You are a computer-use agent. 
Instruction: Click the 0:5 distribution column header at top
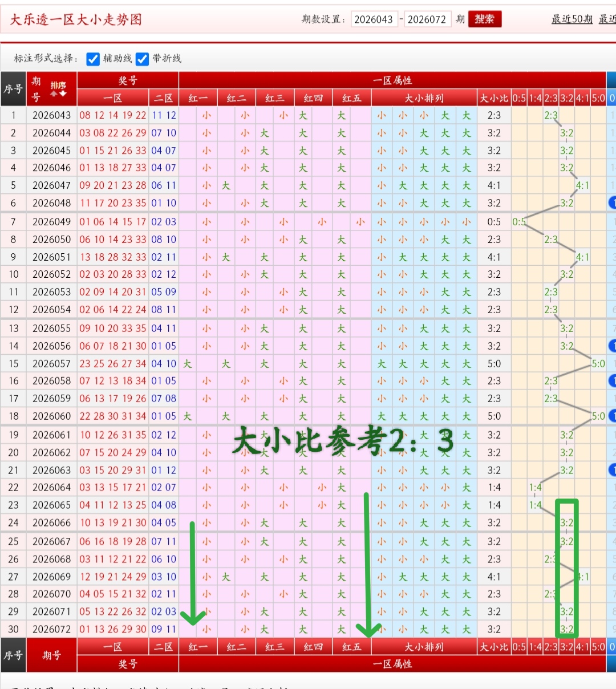[x=519, y=98]
